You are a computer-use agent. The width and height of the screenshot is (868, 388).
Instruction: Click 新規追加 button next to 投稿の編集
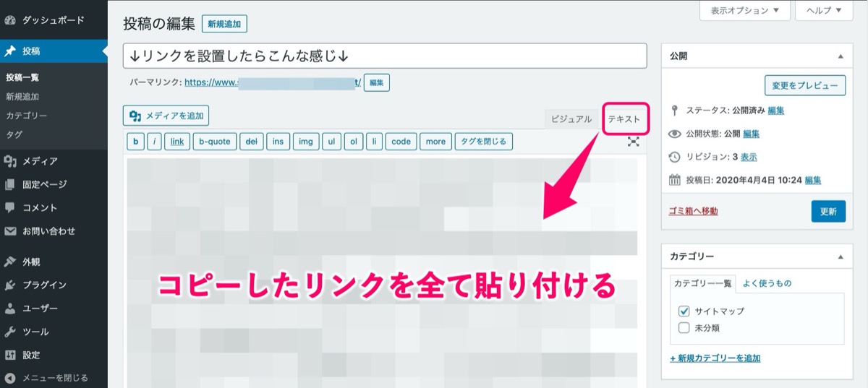click(x=224, y=24)
